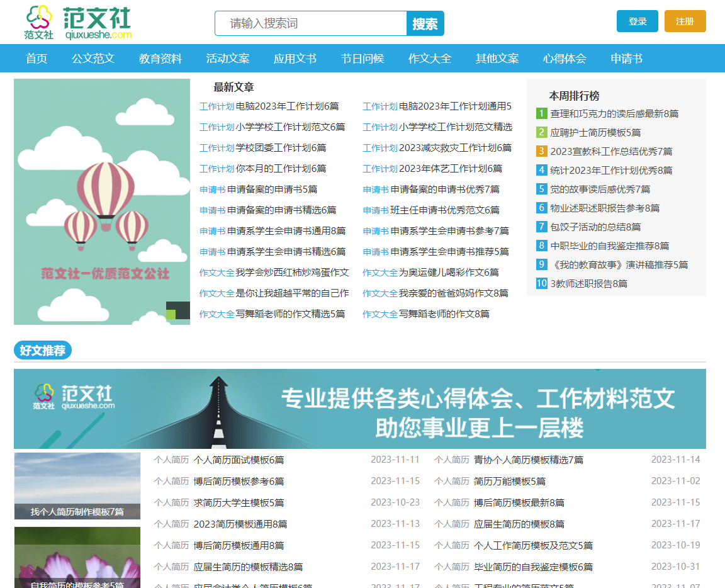The width and height of the screenshot is (725, 588).
Task: Open the 申请书 navigation item
Action: coord(626,59)
